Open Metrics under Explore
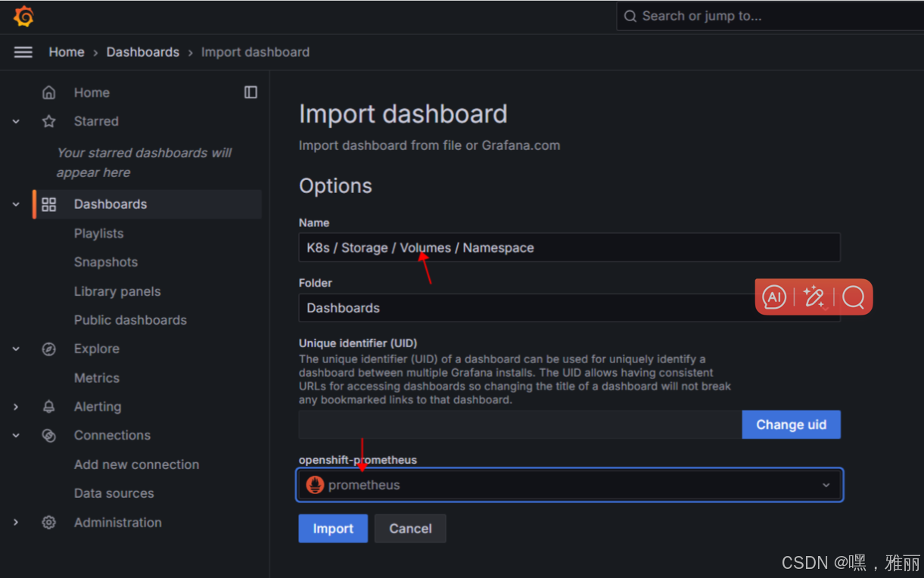The width and height of the screenshot is (924, 578). 97,378
